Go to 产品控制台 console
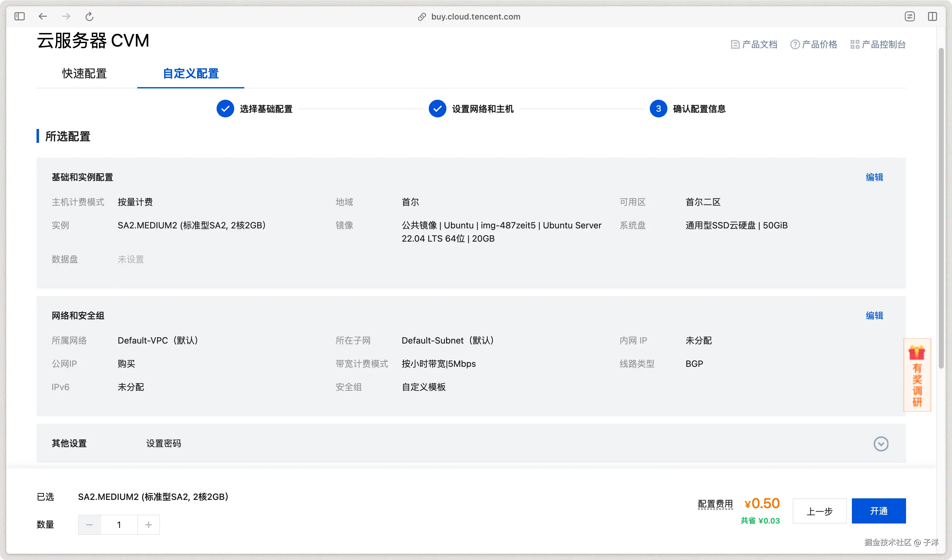Viewport: 952px width, 560px height. 878,45
